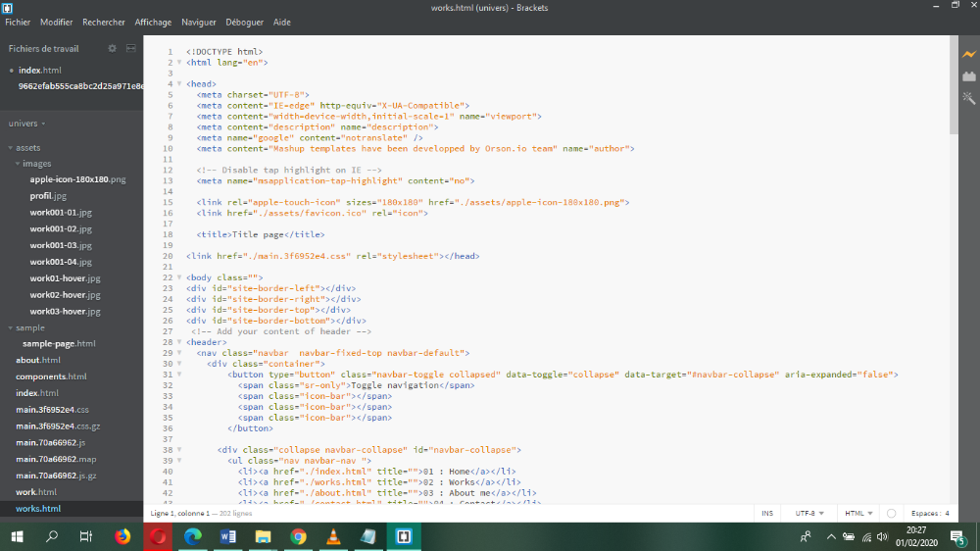980x551 pixels.
Task: Open notification center icon
Action: coord(957,536)
